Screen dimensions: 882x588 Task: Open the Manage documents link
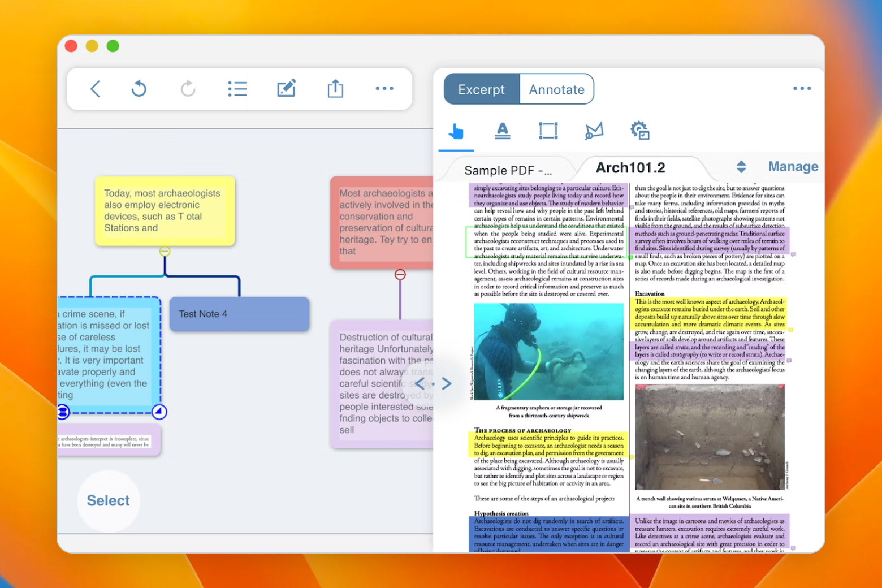(x=793, y=166)
